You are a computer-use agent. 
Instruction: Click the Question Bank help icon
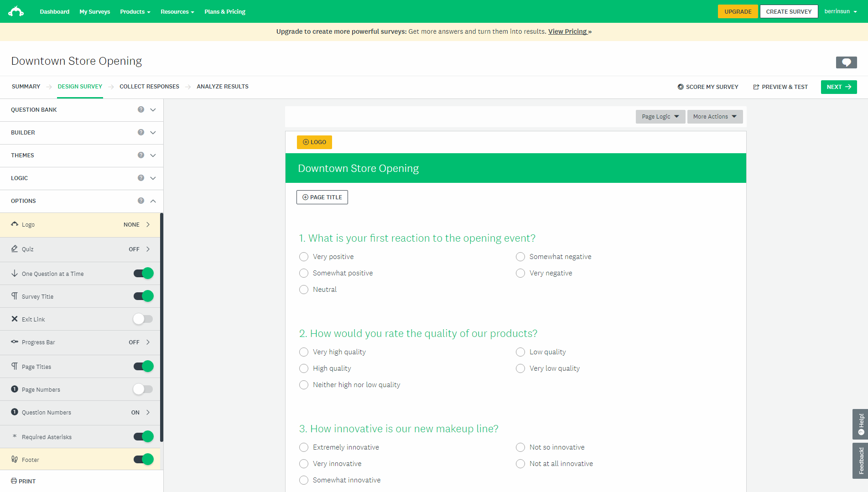[141, 109]
